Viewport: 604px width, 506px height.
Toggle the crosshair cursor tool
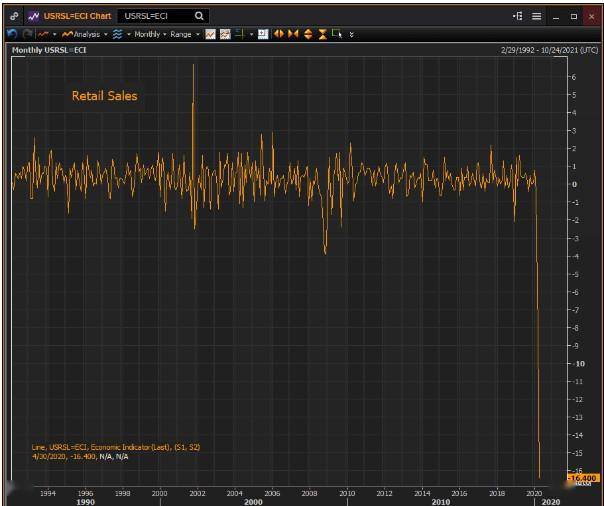pyautogui.click(x=241, y=34)
